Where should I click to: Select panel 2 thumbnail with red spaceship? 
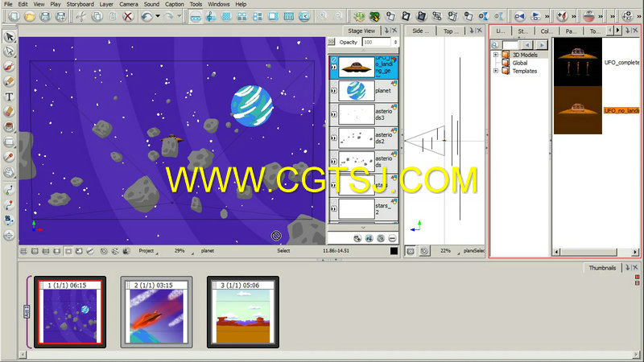point(156,312)
